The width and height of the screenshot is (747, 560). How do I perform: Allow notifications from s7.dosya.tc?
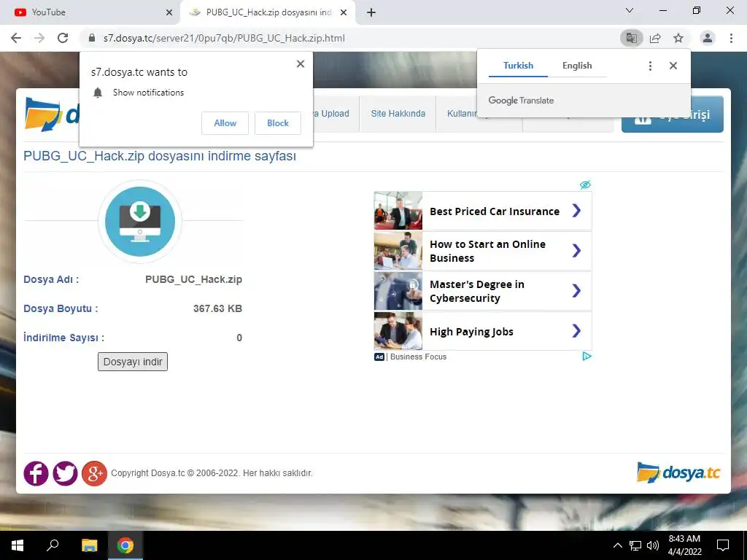(225, 123)
